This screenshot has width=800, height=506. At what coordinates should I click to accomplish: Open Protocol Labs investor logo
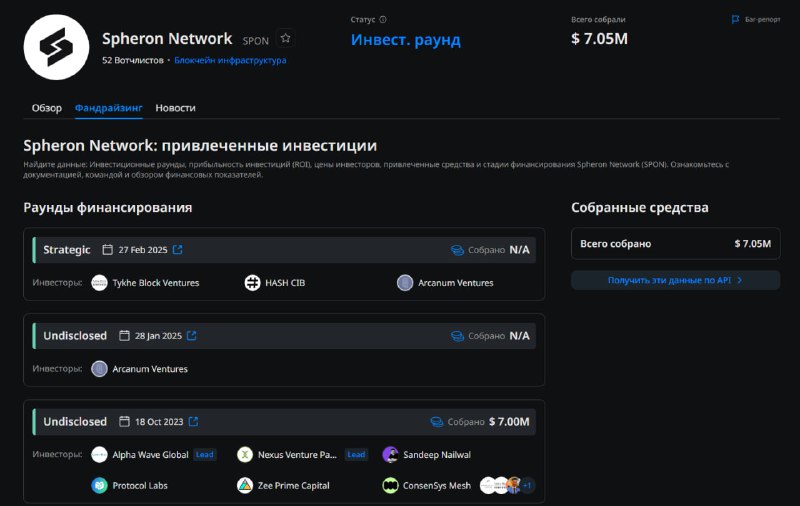coord(99,486)
